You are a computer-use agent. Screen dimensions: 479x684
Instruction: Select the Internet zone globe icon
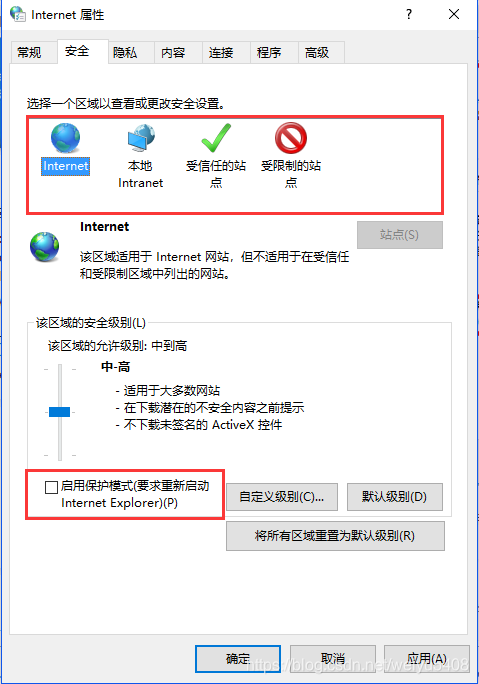pos(65,138)
